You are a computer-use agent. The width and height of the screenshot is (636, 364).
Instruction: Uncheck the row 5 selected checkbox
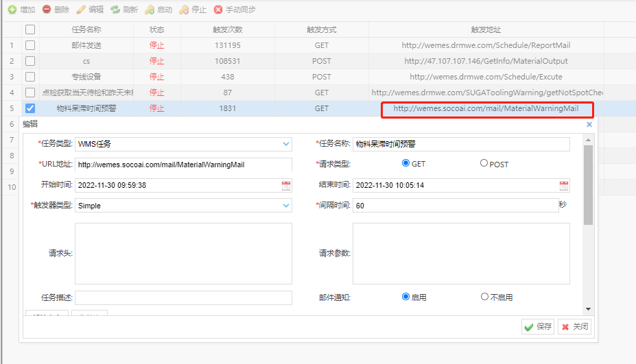30,108
